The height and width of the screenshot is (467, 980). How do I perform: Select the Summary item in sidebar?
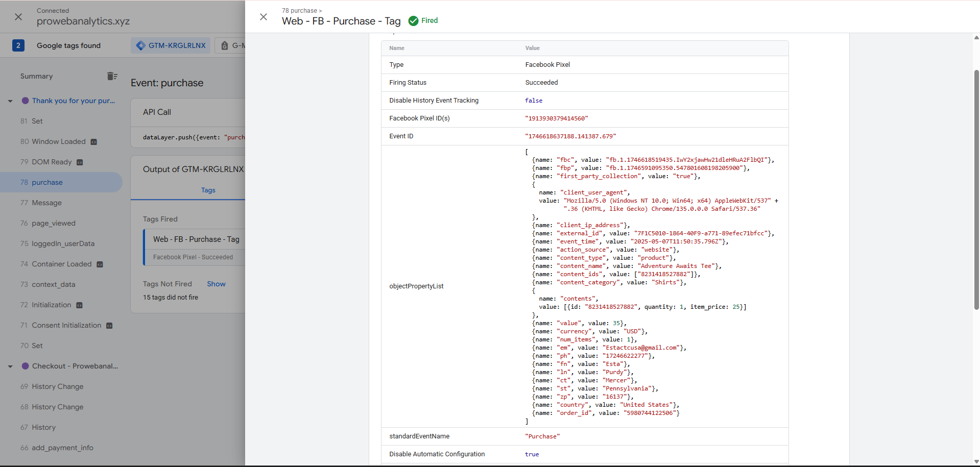(36, 76)
